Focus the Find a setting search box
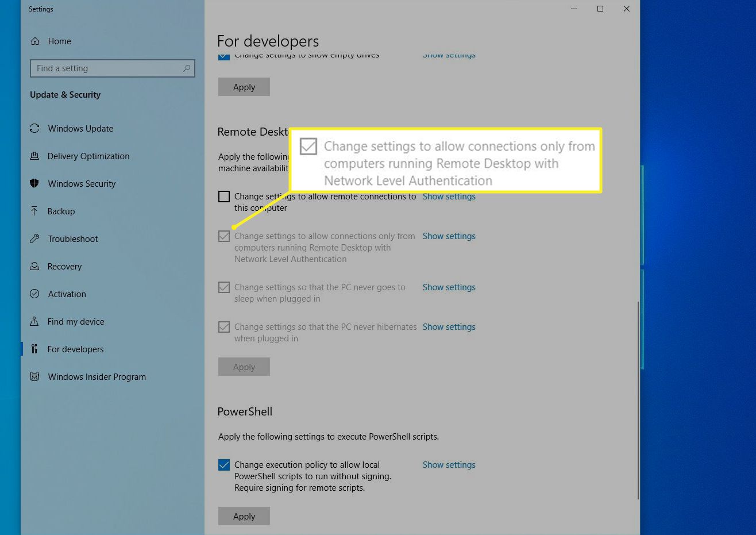The image size is (756, 535). tap(113, 68)
